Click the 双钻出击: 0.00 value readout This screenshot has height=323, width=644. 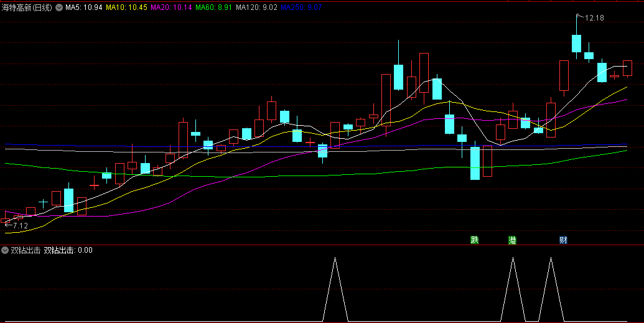tap(68, 250)
